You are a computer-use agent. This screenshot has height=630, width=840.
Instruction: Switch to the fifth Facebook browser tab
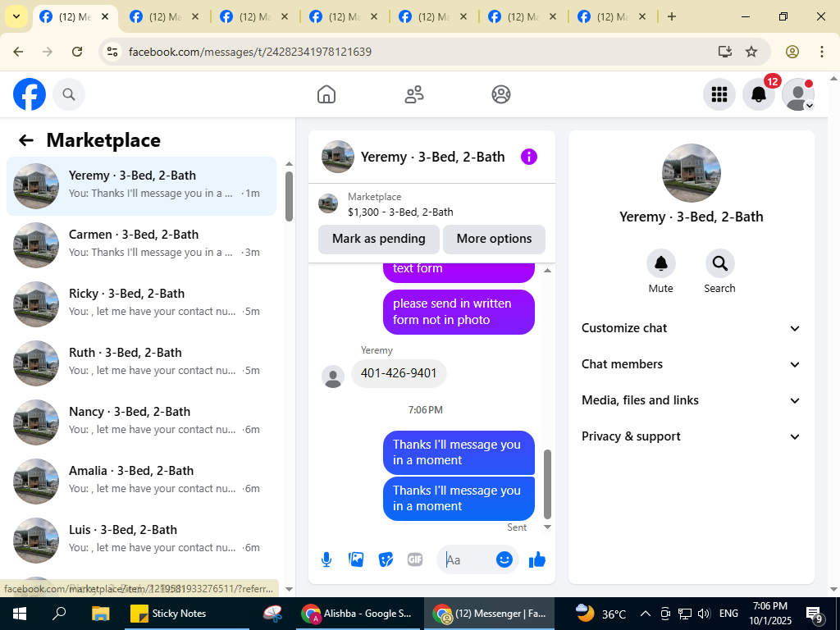(x=434, y=16)
